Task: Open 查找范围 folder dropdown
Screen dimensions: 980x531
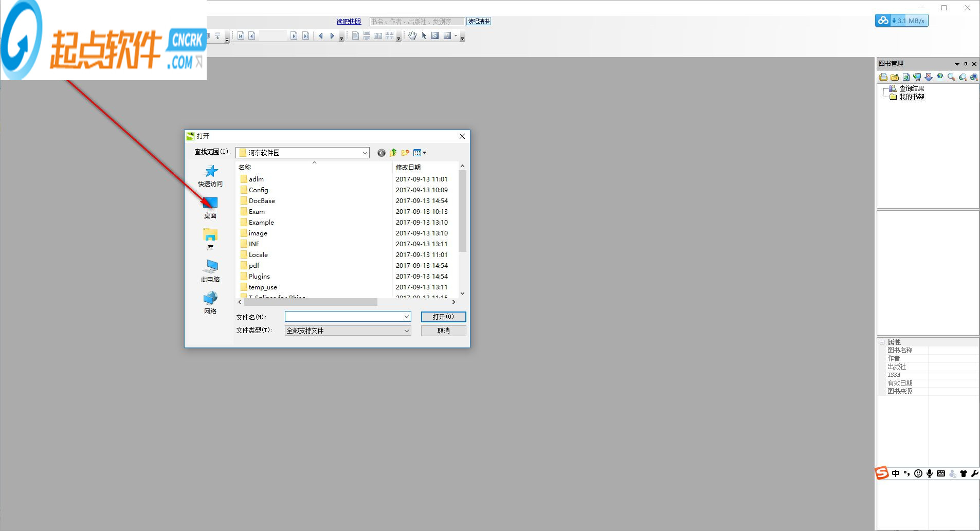Action: (365, 153)
